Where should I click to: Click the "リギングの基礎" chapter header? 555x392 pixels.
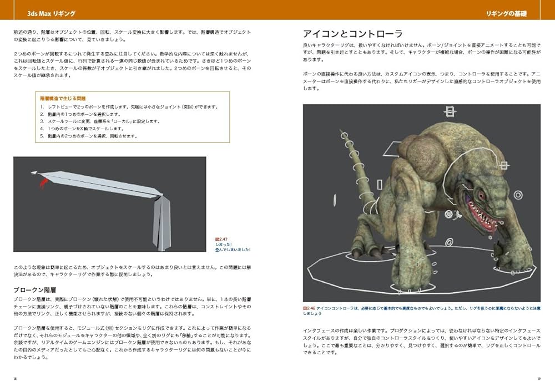coord(506,14)
